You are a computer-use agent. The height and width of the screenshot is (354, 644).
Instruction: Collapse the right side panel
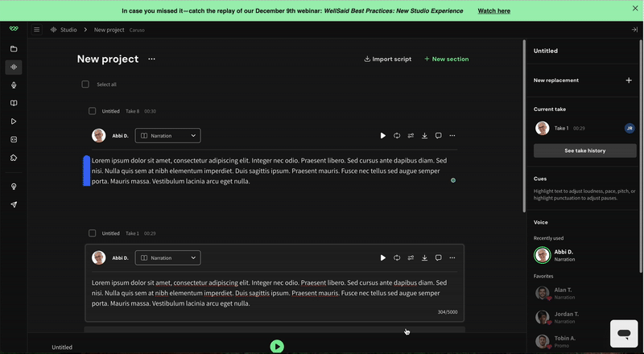[634, 30]
